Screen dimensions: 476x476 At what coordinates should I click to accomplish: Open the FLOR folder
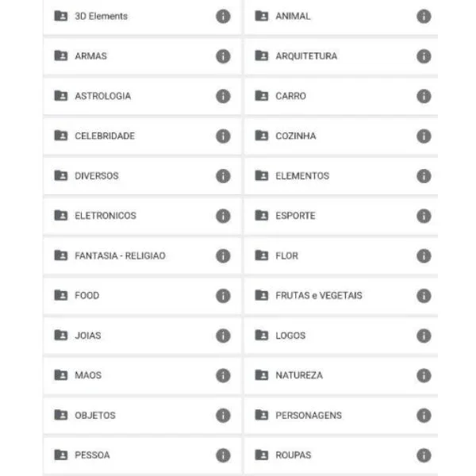click(x=341, y=255)
